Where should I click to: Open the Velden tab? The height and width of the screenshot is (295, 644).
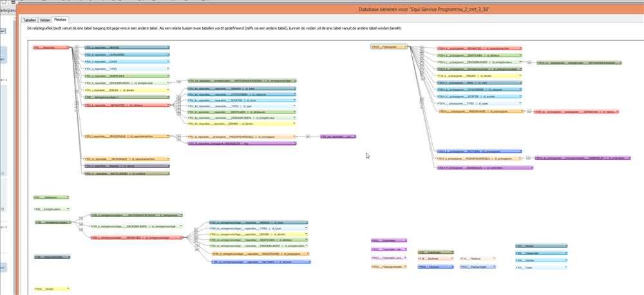click(x=46, y=20)
